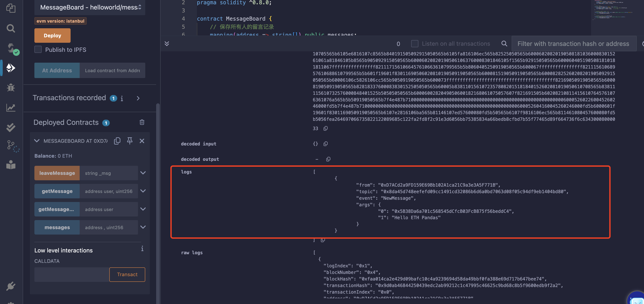Copy decoded input value
Viewport: 644px width, 304px height.
pyautogui.click(x=325, y=144)
